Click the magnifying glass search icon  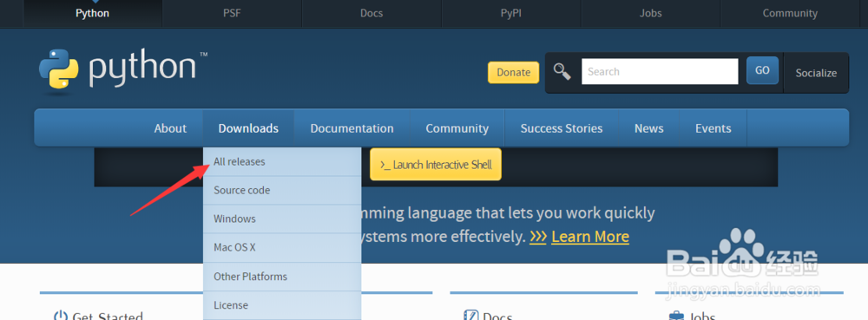562,72
